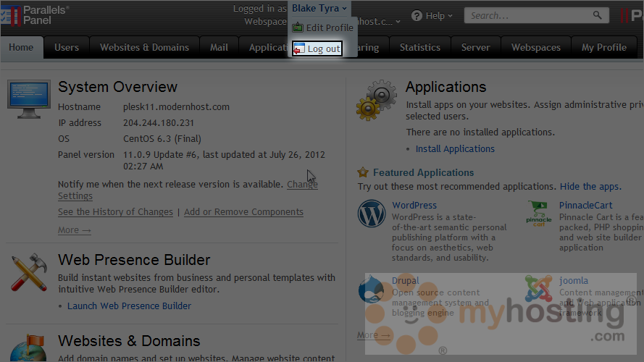This screenshot has height=362, width=644.
Task: Open the Server tab
Action: click(476, 47)
